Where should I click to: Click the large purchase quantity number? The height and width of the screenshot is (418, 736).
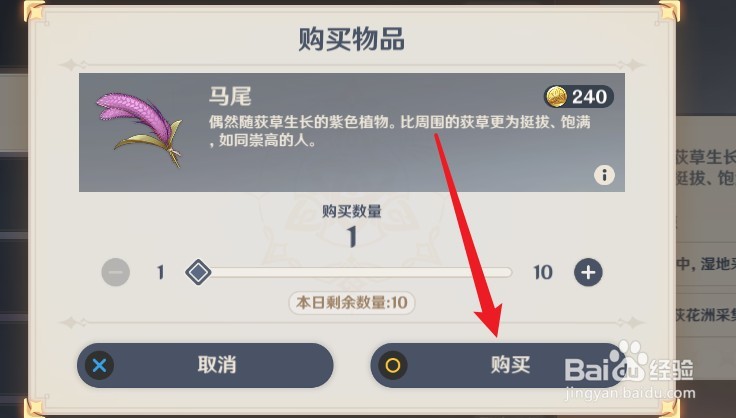click(352, 236)
